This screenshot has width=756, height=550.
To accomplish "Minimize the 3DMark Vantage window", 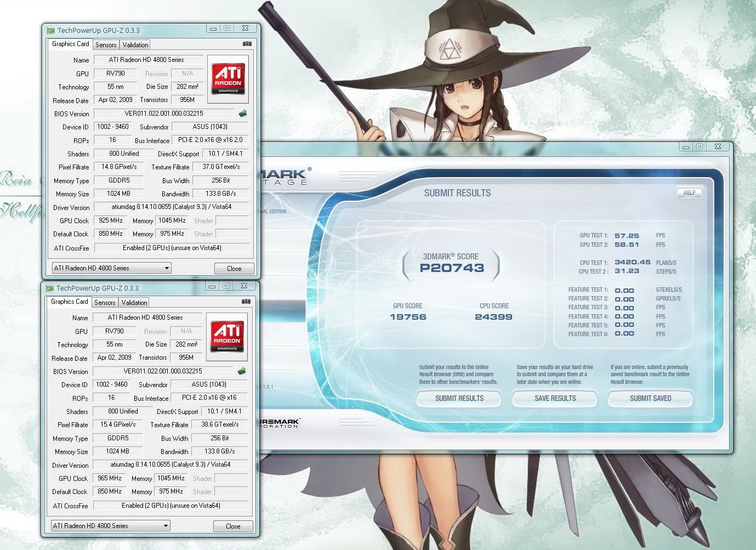I will point(686,146).
